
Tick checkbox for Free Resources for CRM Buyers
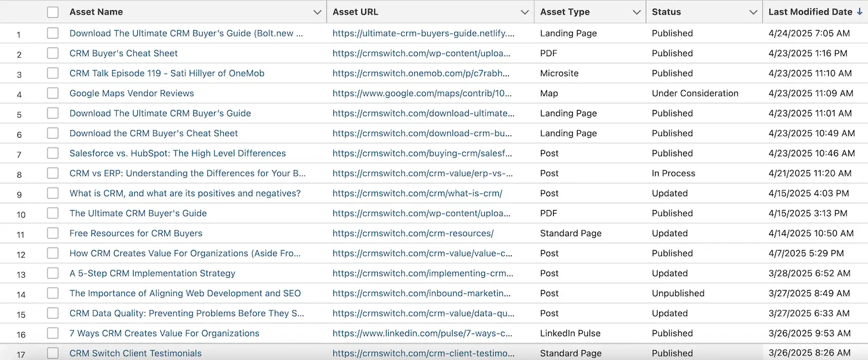pos(53,233)
